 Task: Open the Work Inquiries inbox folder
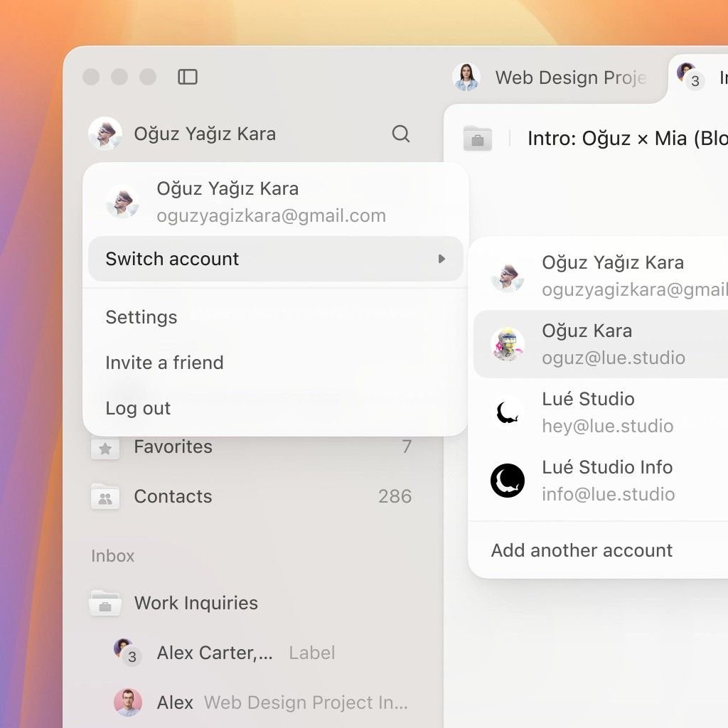(x=251, y=603)
